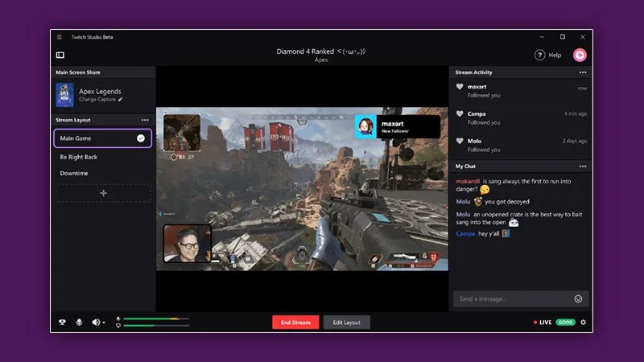The height and width of the screenshot is (362, 644).
Task: Click makaroll username in chat
Action: [468, 181]
